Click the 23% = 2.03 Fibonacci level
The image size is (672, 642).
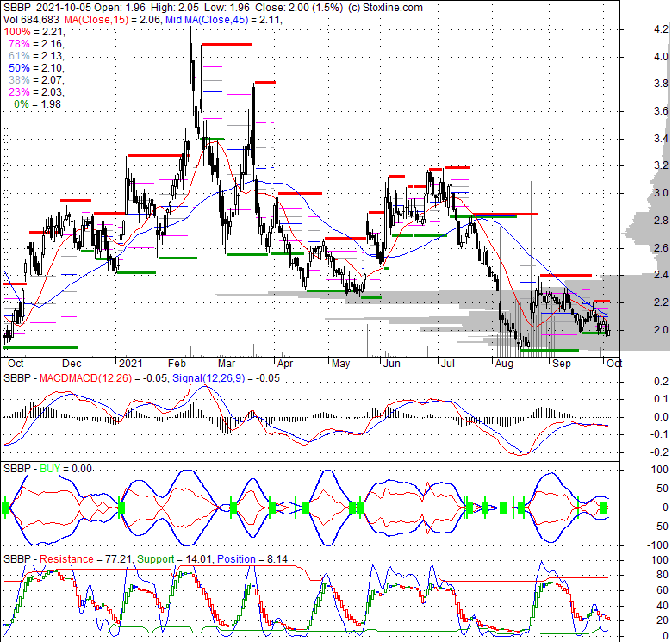pos(36,91)
